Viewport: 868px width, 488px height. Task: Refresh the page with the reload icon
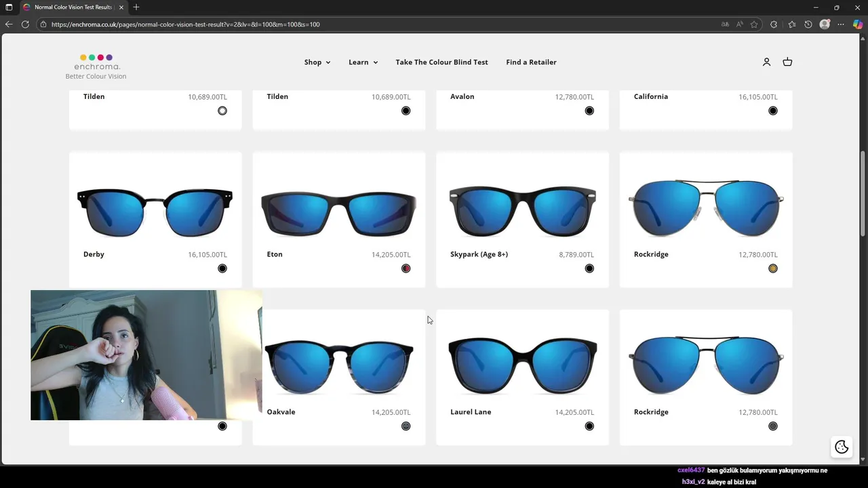coord(25,24)
